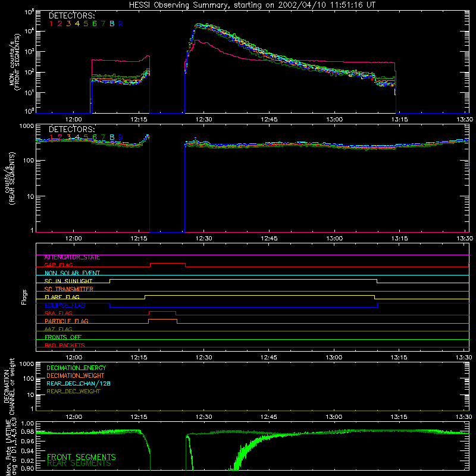
Task: Click the SC_TRANSMITTER flag label
Action: pyautogui.click(x=68, y=289)
